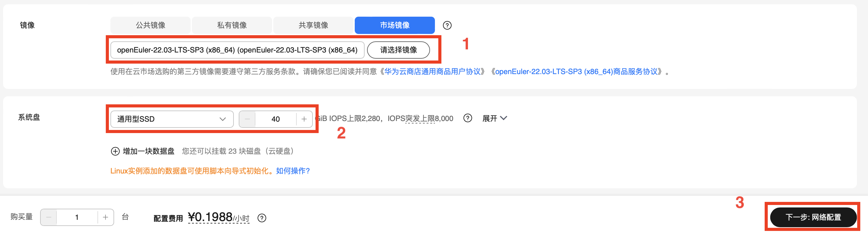Open 华为云商店通用商品用户协议 link
The image size is (868, 234).
pos(432,72)
